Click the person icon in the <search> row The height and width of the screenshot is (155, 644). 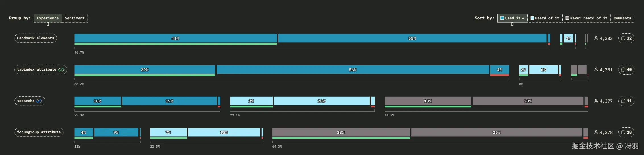596,101
